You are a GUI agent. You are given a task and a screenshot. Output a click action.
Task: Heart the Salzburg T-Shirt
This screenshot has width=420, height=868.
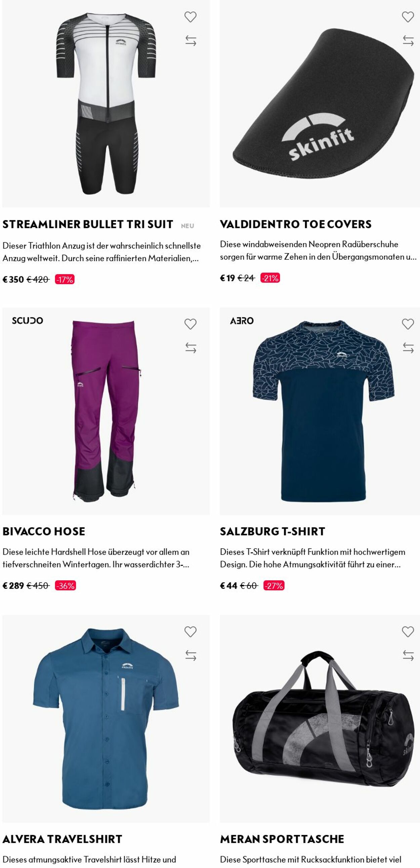[408, 324]
